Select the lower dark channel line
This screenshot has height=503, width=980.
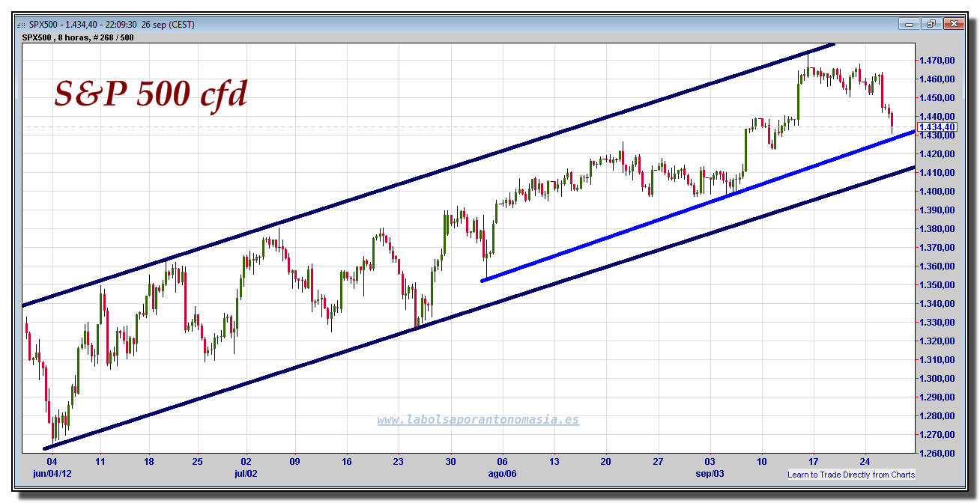click(x=480, y=308)
